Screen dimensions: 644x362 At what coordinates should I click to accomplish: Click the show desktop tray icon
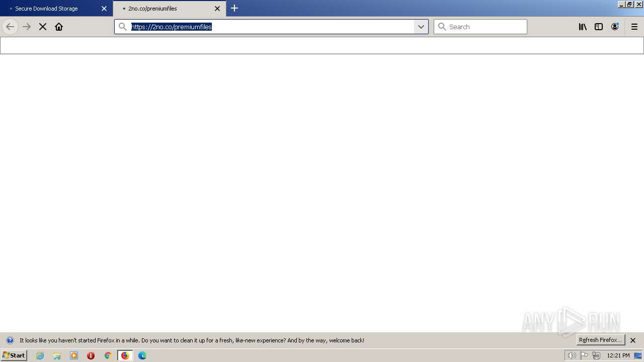638,355
